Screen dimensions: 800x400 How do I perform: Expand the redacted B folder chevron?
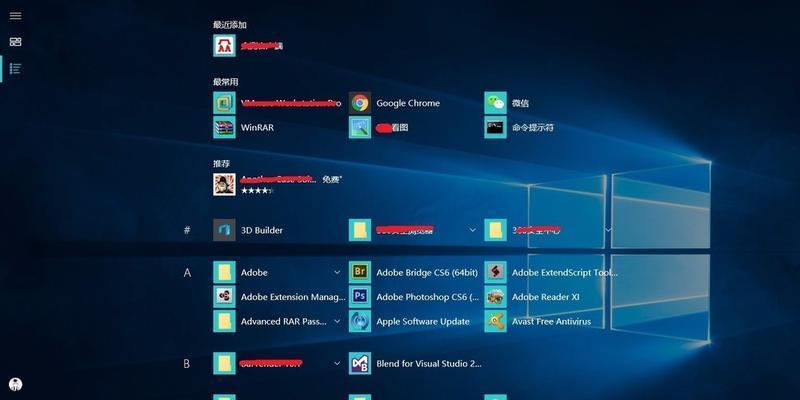click(337, 363)
